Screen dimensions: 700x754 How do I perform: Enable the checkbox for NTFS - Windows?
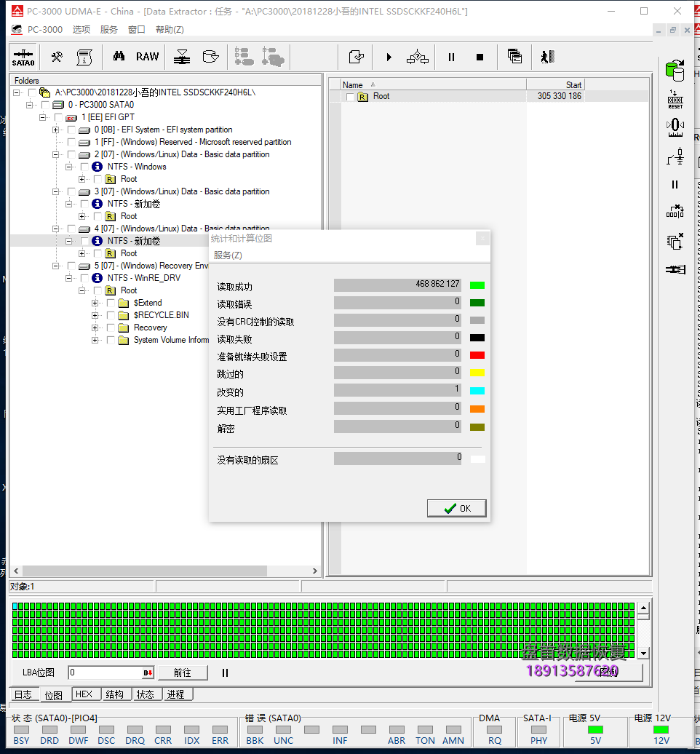tap(86, 167)
